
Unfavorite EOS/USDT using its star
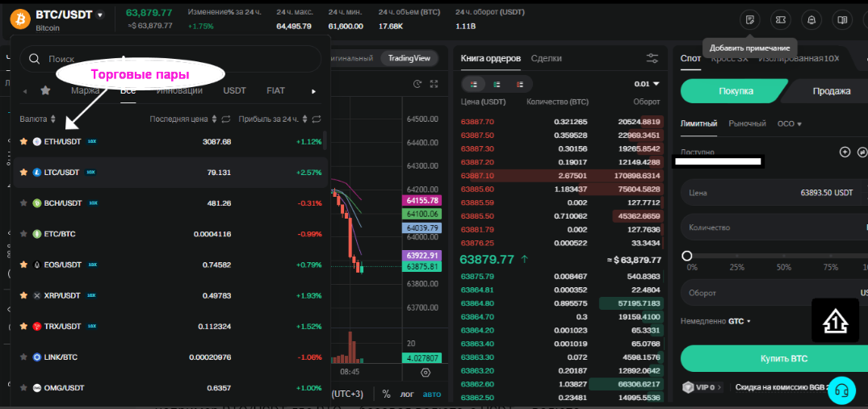(23, 265)
